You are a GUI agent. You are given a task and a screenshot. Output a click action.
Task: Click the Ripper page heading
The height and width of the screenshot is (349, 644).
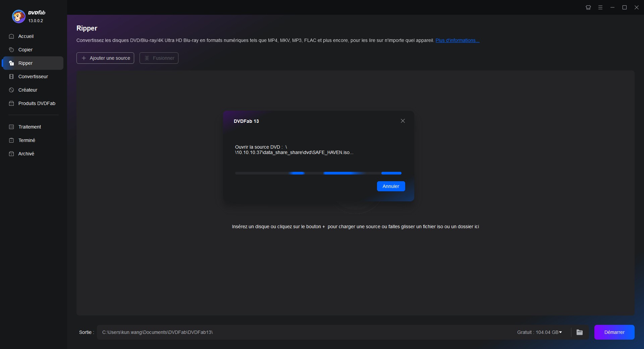point(87,28)
